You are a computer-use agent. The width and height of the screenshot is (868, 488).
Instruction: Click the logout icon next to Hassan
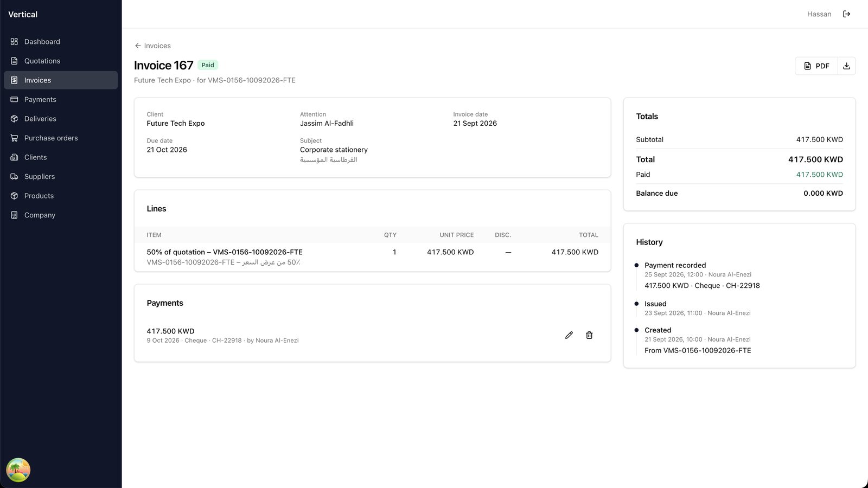[846, 14]
